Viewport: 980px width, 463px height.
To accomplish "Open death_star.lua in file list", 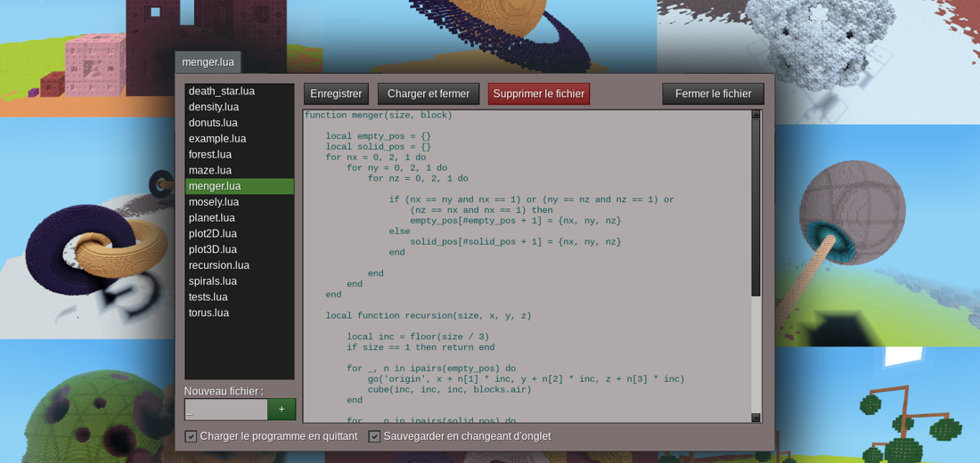I will pos(240,91).
